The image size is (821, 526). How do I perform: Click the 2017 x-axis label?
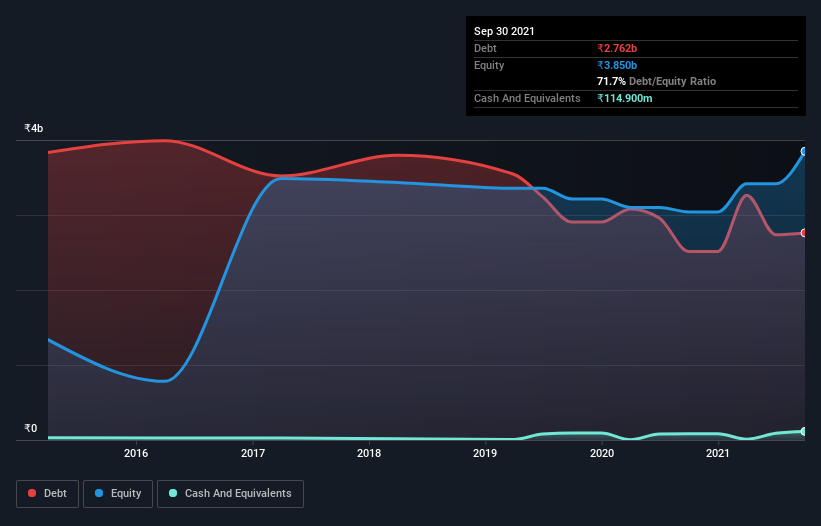(253, 453)
